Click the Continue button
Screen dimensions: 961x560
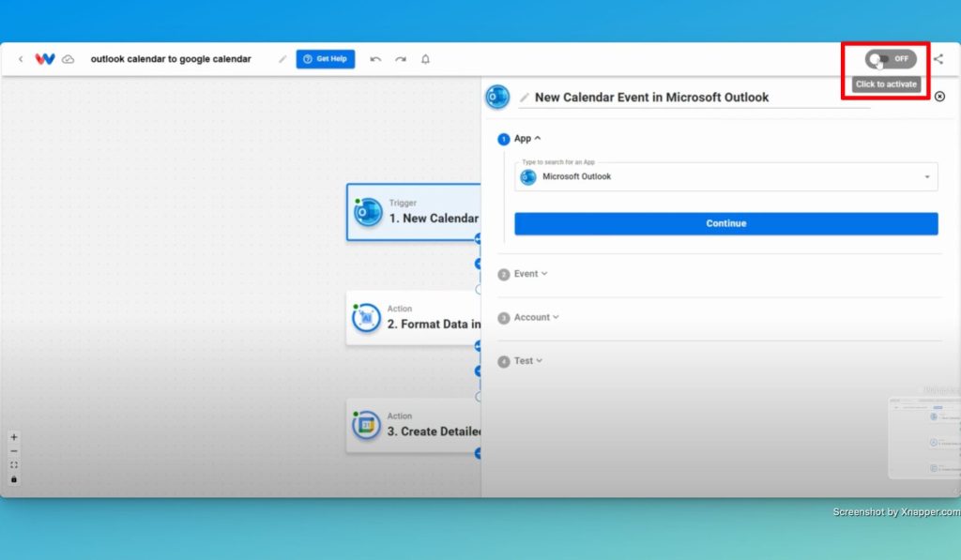click(725, 223)
